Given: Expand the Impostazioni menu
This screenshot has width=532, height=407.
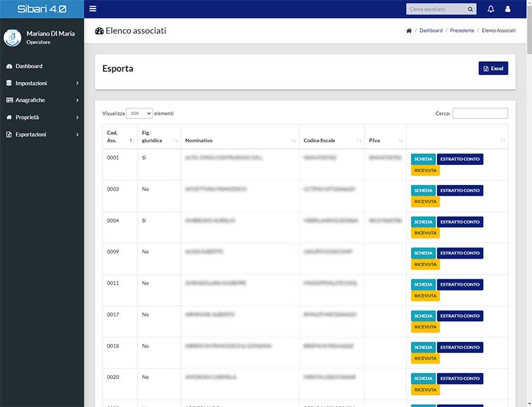Looking at the screenshot, I should pos(42,83).
